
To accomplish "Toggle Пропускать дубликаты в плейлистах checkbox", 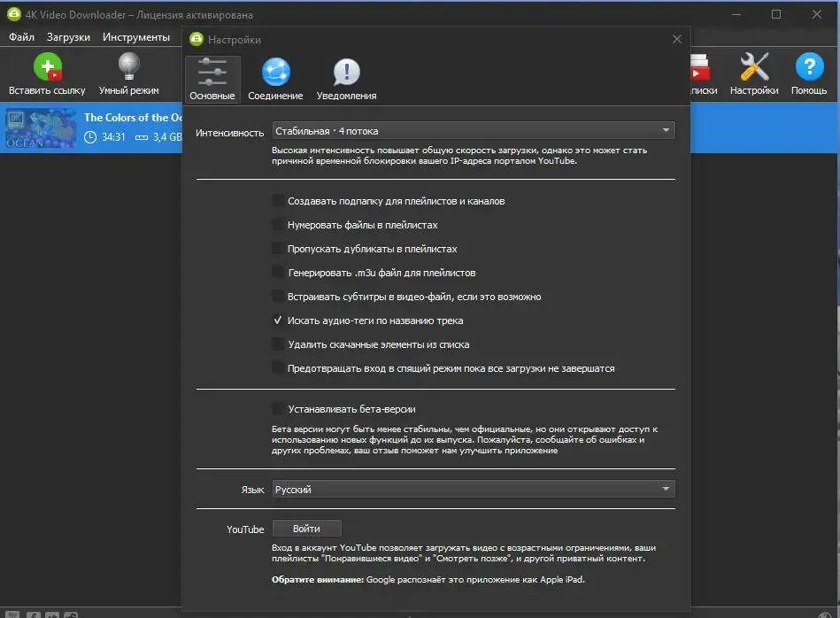I will click(278, 249).
